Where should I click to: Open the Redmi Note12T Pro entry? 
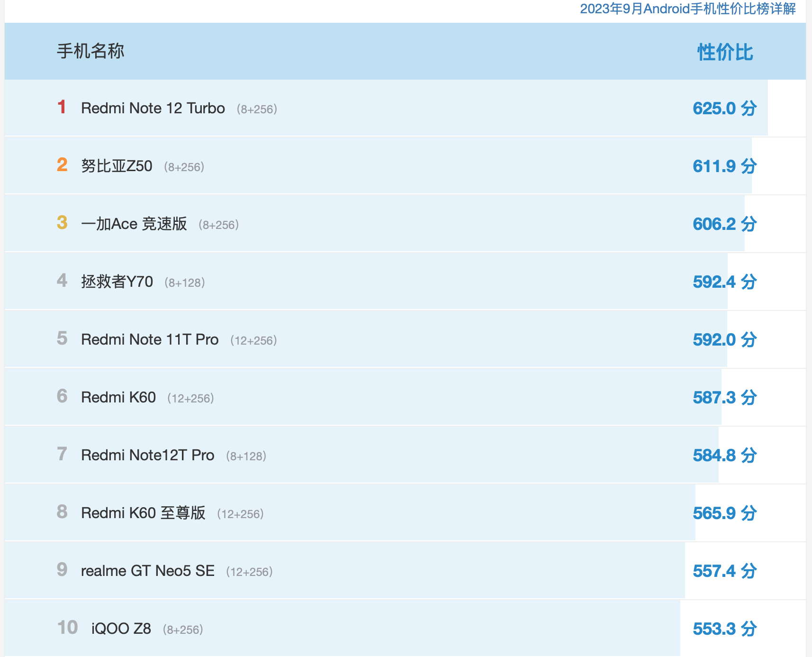click(x=148, y=456)
